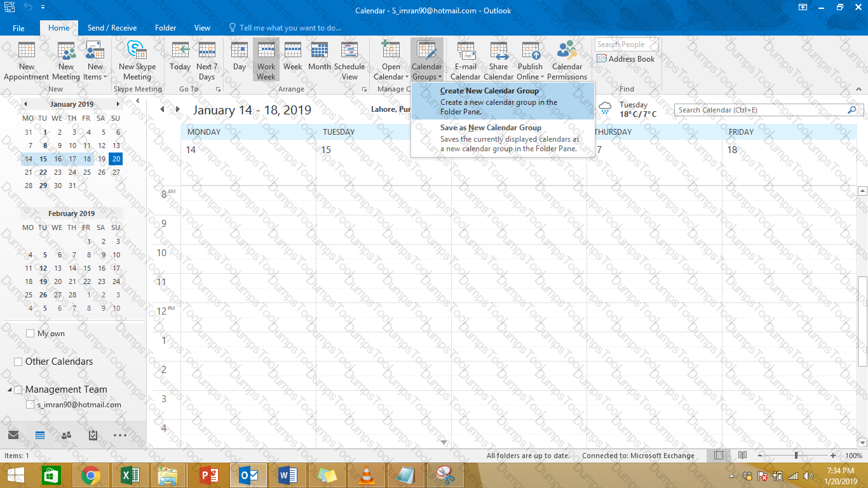The height and width of the screenshot is (488, 868).
Task: Collapse the Management Team group
Action: click(x=10, y=390)
